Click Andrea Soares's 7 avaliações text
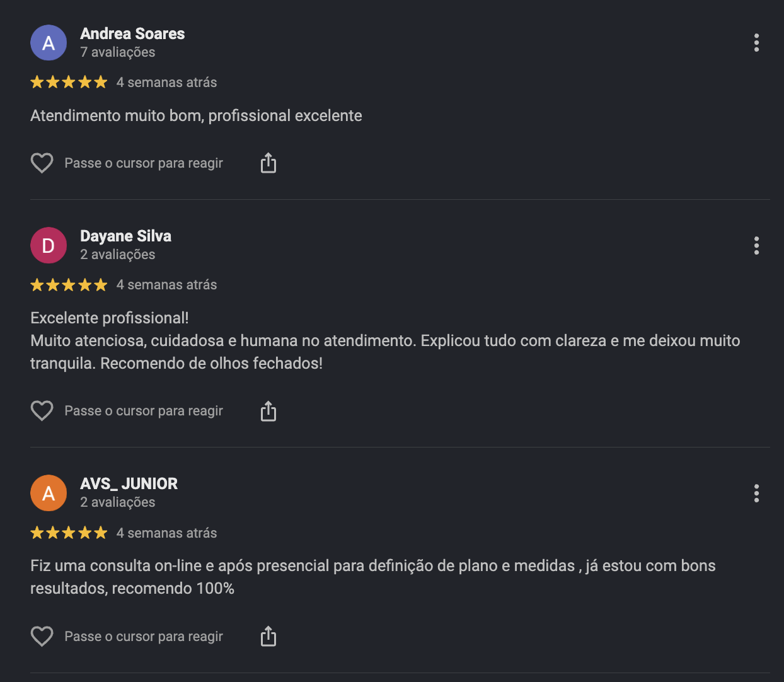Viewport: 784px width, 682px height. [117, 52]
